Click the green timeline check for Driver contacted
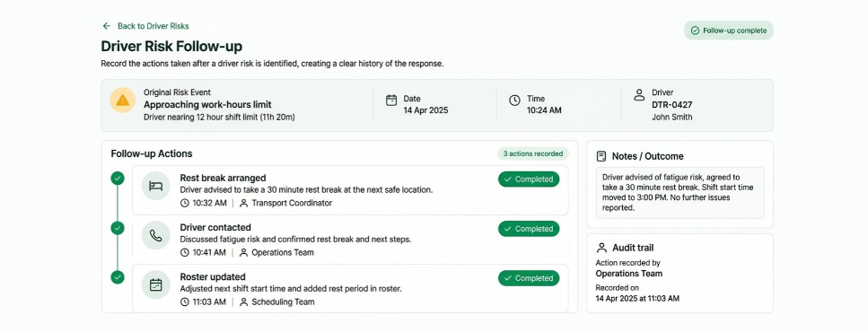Image resolution: width=868 pixels, height=332 pixels. [118, 228]
